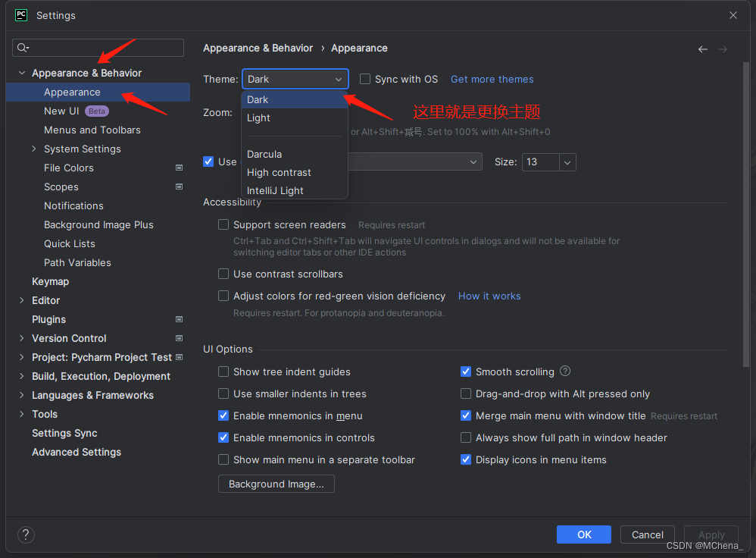Expand Project: Pycharm Project Test node
The height and width of the screenshot is (558, 756).
coord(22,357)
